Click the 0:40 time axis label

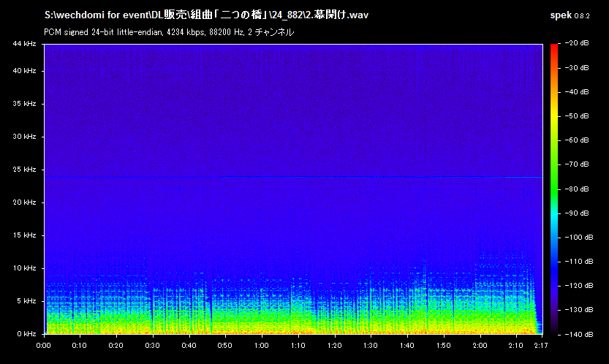coord(189,346)
